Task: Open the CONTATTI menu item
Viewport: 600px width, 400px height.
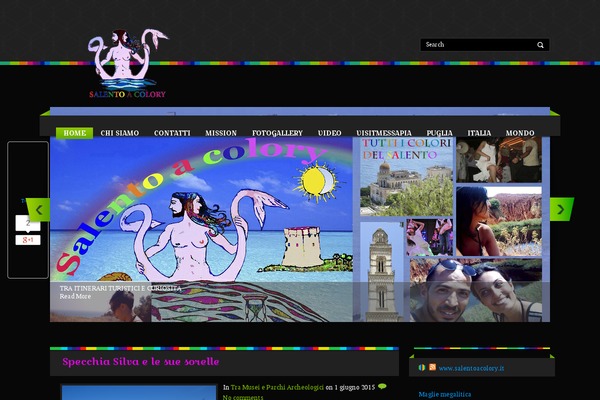Action: tap(172, 133)
